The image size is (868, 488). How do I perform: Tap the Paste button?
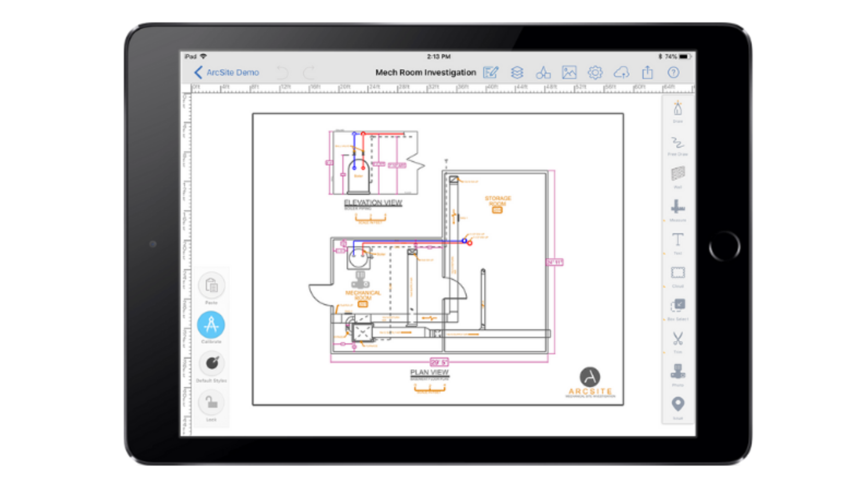click(211, 285)
